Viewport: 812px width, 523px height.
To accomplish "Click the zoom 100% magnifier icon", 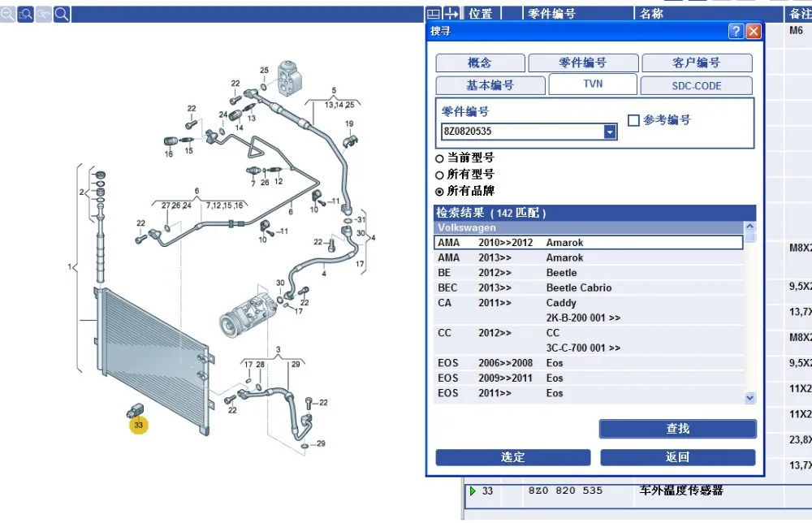I will point(44,14).
